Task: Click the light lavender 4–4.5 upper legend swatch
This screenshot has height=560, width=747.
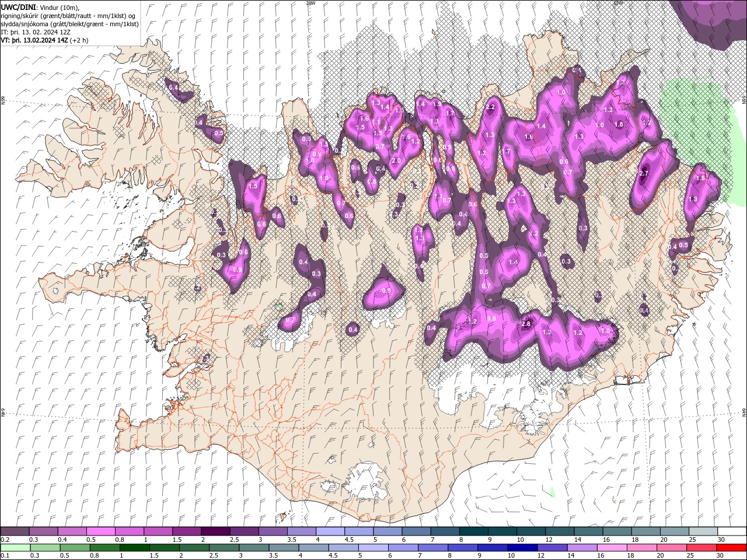Action: pyautogui.click(x=330, y=531)
